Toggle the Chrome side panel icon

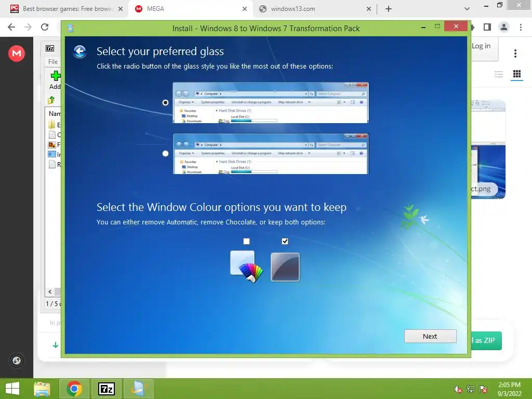click(x=487, y=27)
